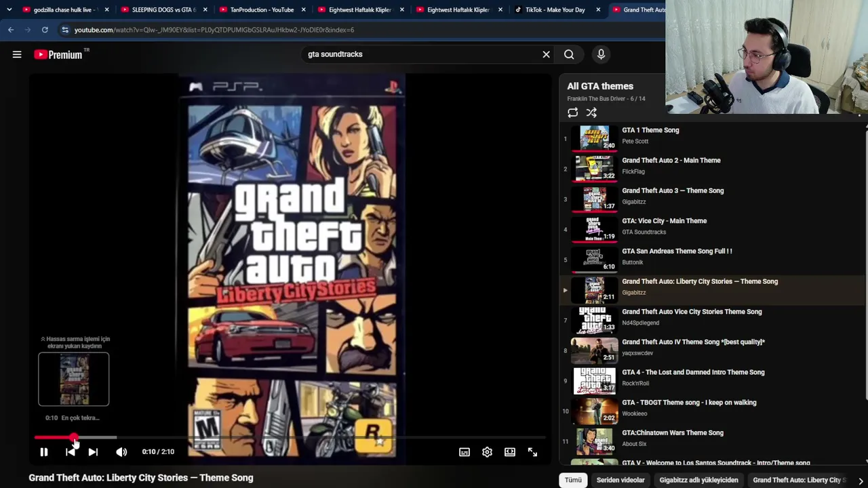The width and height of the screenshot is (868, 488).
Task: Clear the search box with the X
Action: coord(546,54)
